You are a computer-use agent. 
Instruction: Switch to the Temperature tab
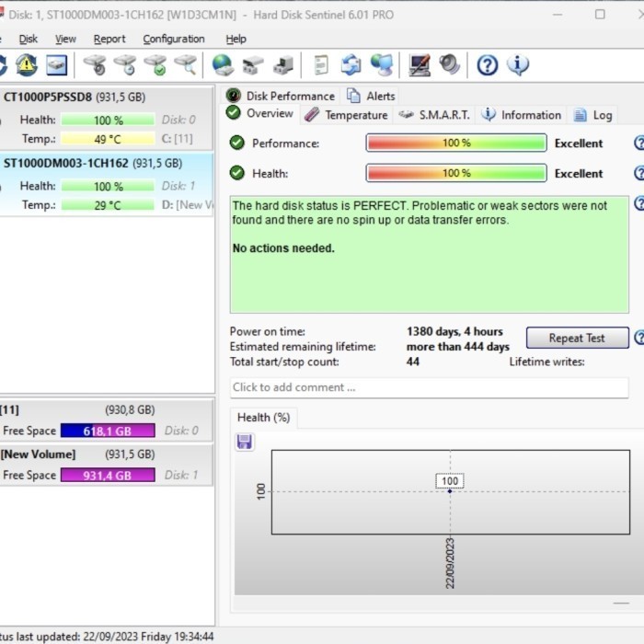(347, 115)
